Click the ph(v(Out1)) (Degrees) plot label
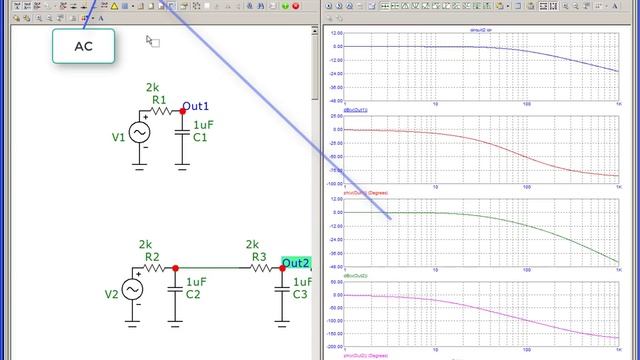 click(x=366, y=193)
